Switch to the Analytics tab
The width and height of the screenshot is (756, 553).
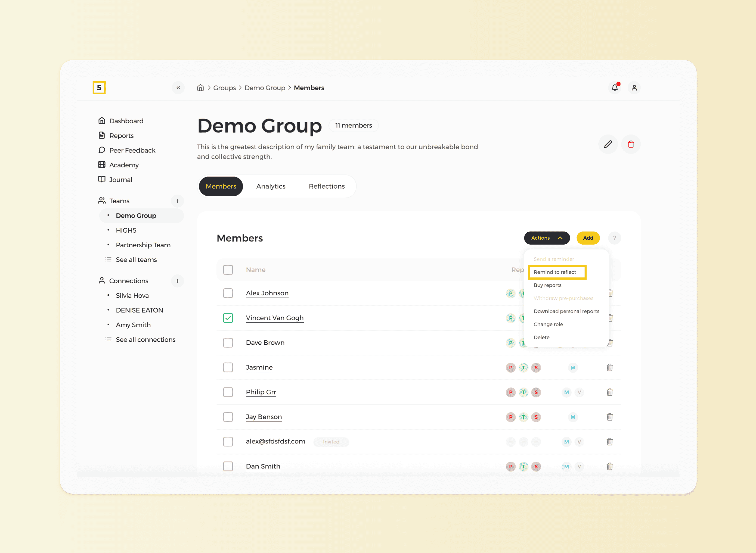271,186
